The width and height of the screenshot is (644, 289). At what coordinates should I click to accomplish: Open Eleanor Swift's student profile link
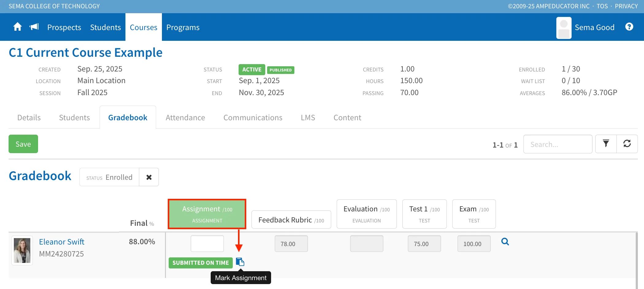[62, 242]
